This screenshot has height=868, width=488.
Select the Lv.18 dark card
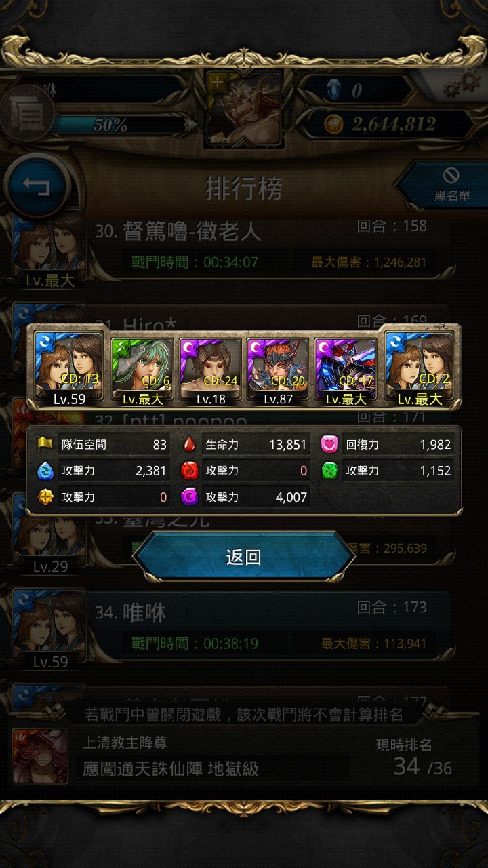(x=210, y=369)
